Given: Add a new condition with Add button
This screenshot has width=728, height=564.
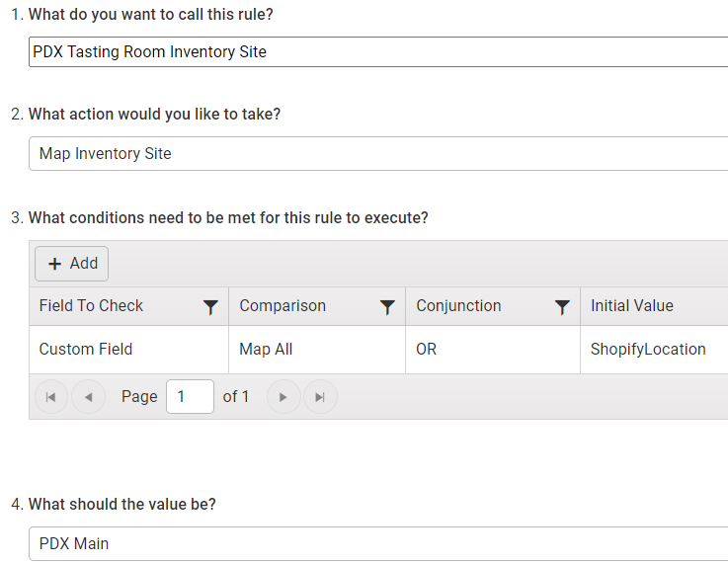Looking at the screenshot, I should coord(71,264).
